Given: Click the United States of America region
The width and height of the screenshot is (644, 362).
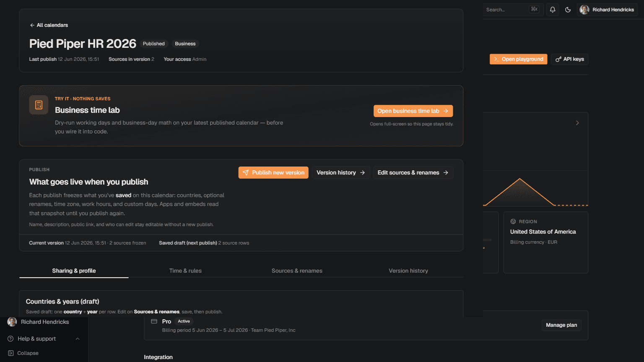Looking at the screenshot, I should [543, 232].
